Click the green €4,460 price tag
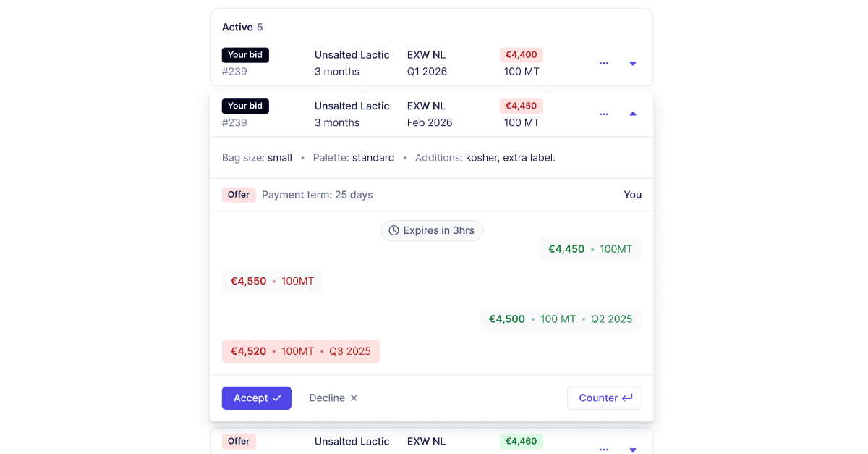This screenshot has height=454, width=868. (521, 441)
